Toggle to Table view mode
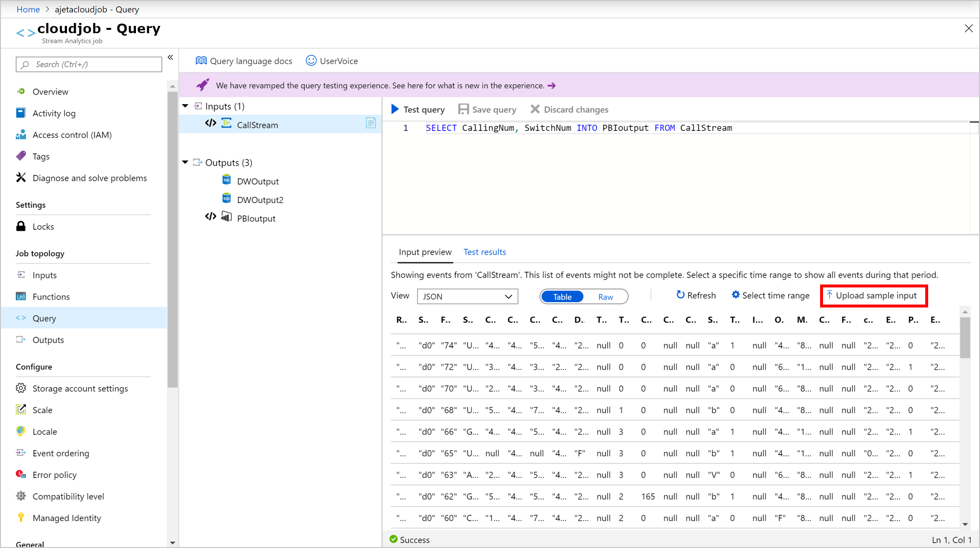 tap(561, 296)
